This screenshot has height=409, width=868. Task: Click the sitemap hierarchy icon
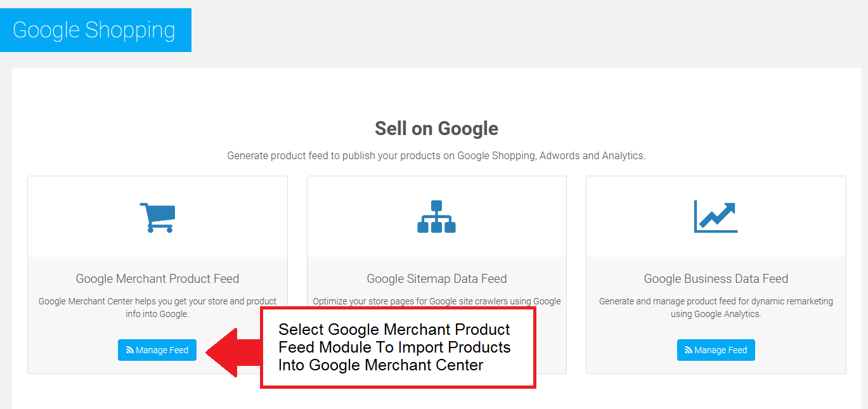tap(436, 217)
